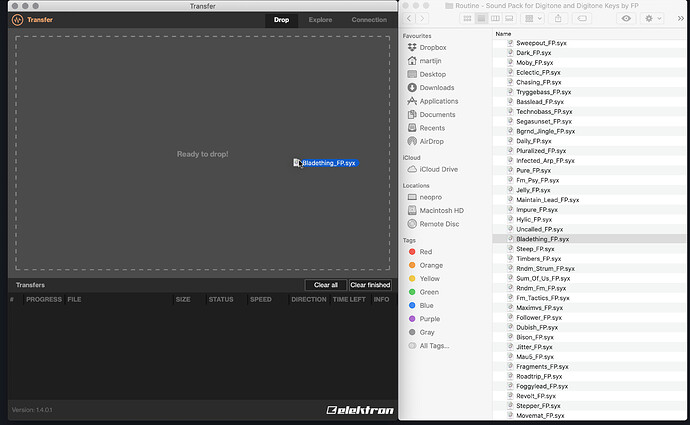Select the Yellow tag

pos(424,279)
